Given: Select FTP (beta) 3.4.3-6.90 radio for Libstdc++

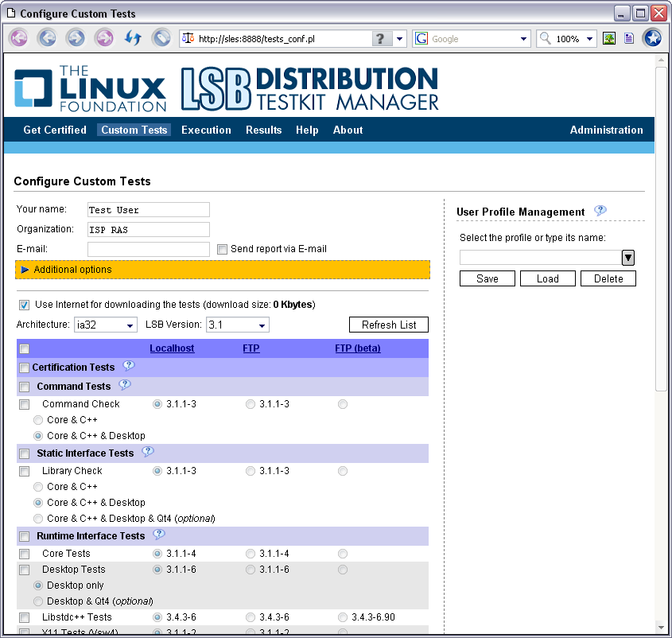Looking at the screenshot, I should point(343,617).
